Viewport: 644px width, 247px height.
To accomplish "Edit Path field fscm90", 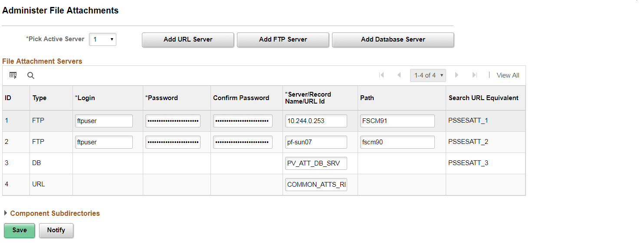I will point(397,142).
